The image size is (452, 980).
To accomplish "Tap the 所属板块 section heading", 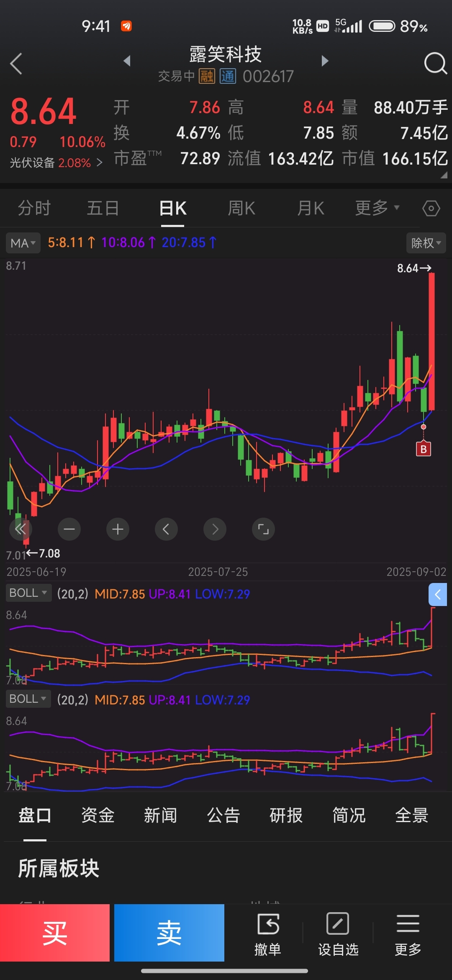I will tap(59, 868).
